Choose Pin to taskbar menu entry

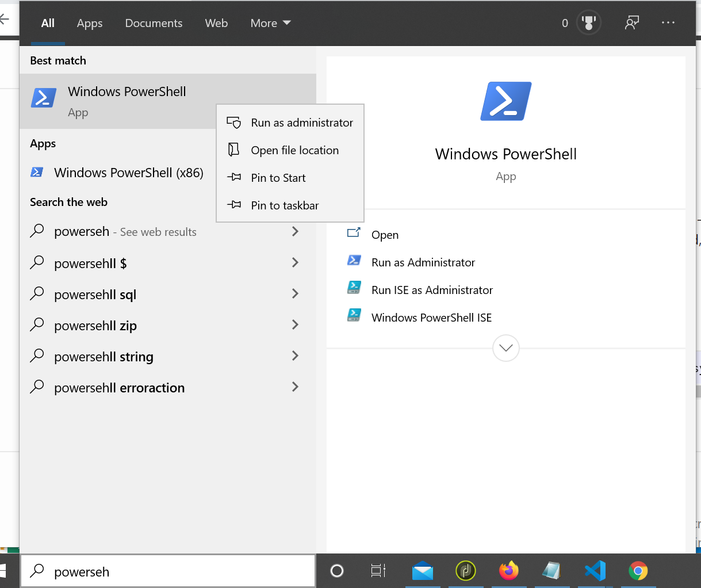point(285,205)
